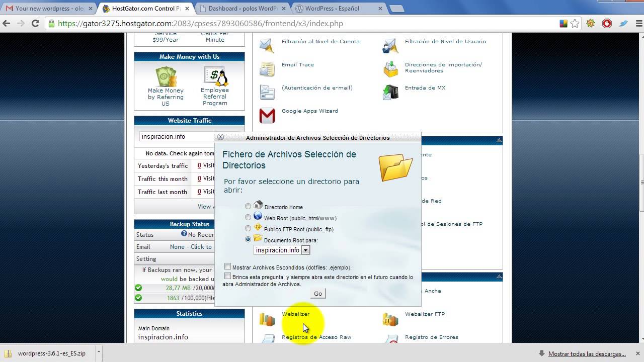
Task: Click the Email Trace text link
Action: [297, 64]
